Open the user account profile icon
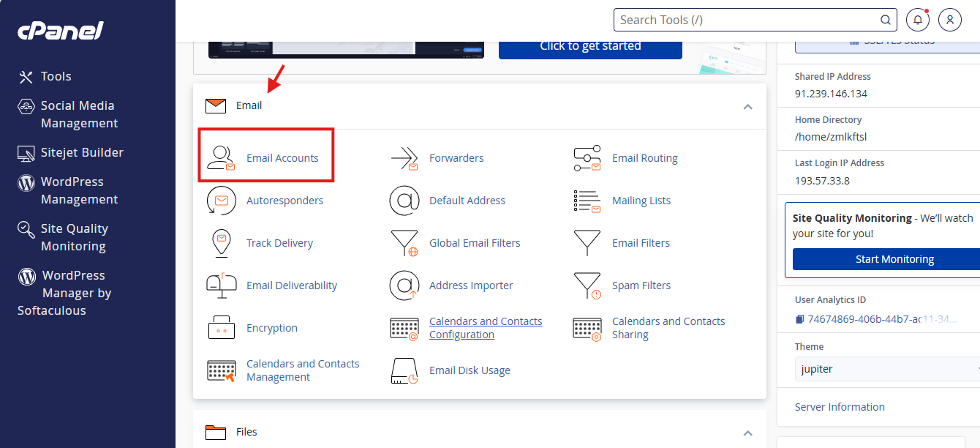 [x=949, y=20]
